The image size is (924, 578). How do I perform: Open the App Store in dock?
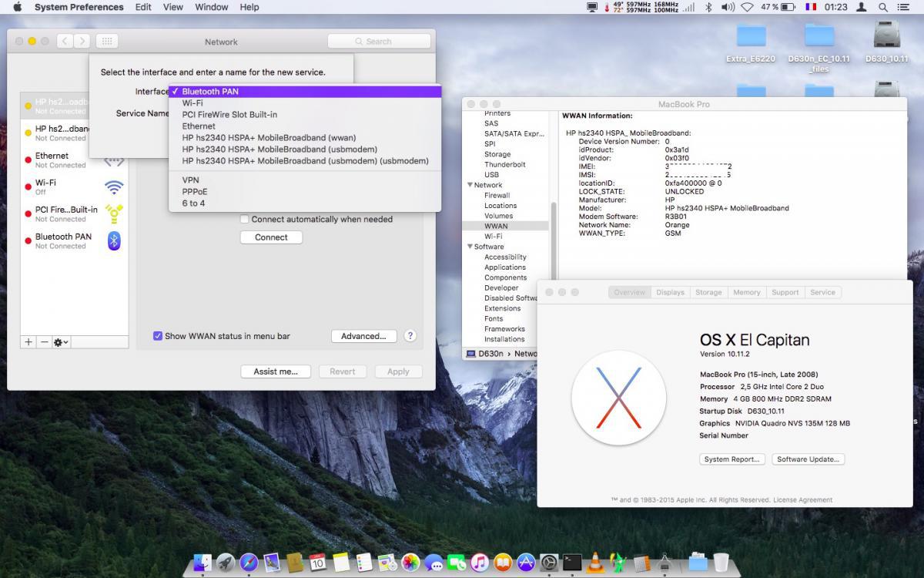click(x=526, y=562)
